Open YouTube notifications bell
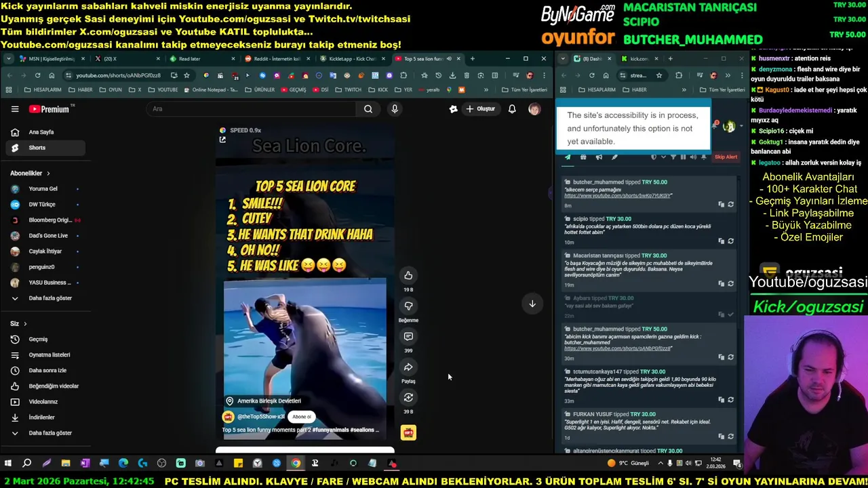 coord(512,108)
